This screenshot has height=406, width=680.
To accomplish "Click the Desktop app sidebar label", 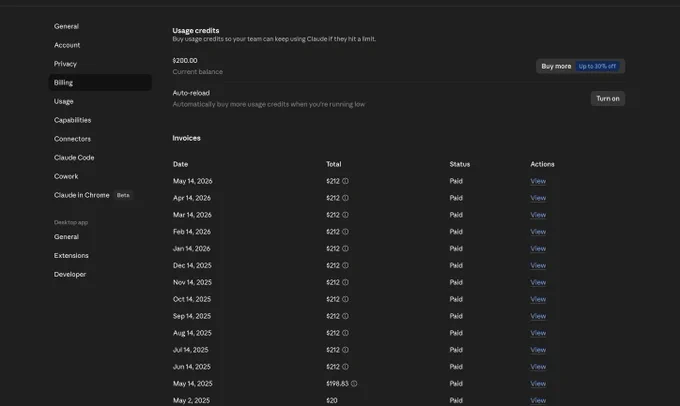I will point(71,223).
